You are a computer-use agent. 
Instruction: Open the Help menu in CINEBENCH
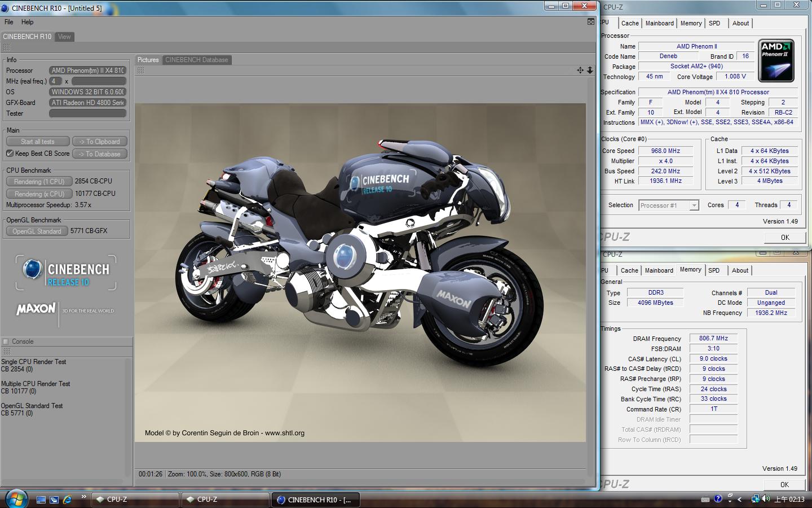(x=28, y=22)
